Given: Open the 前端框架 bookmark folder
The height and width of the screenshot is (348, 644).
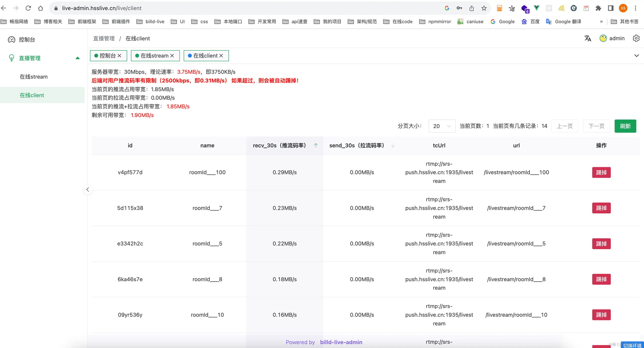Looking at the screenshot, I should (x=82, y=22).
